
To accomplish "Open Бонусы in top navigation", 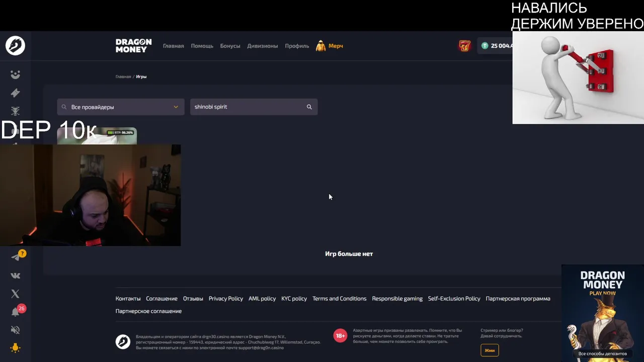I will coord(230,46).
